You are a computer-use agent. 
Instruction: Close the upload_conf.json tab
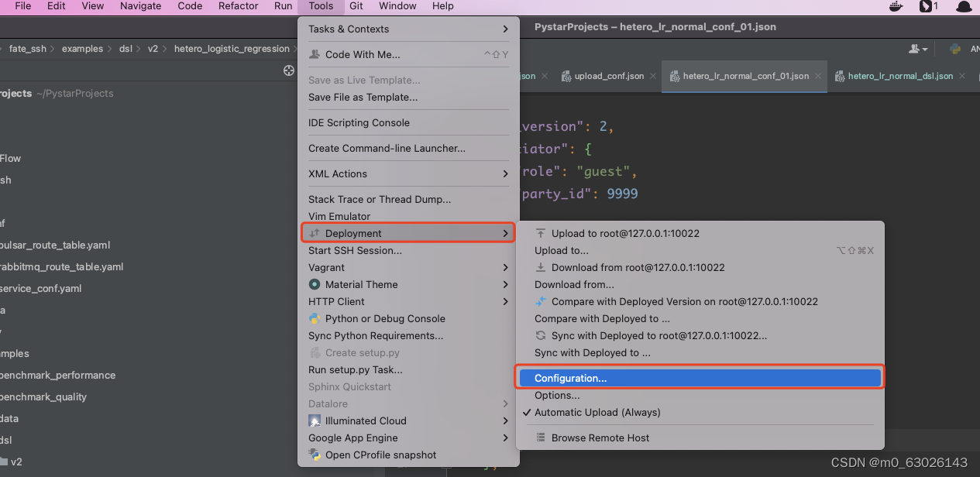[x=652, y=76]
